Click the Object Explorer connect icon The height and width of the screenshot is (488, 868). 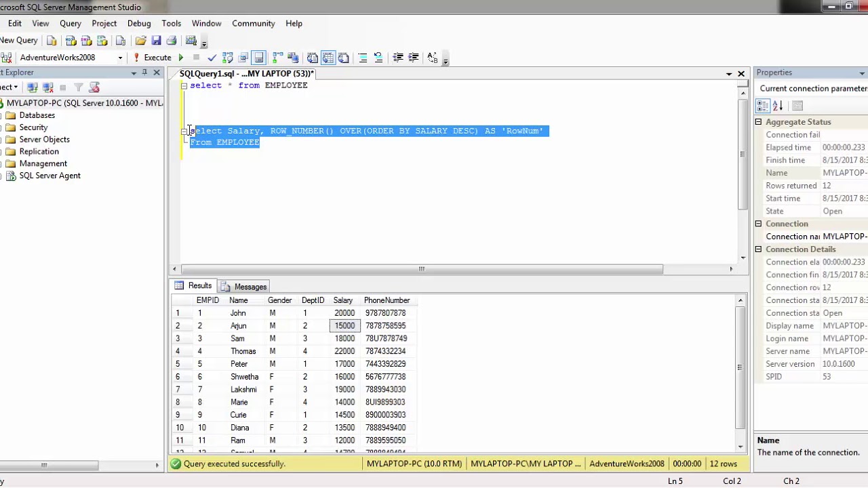click(x=32, y=87)
